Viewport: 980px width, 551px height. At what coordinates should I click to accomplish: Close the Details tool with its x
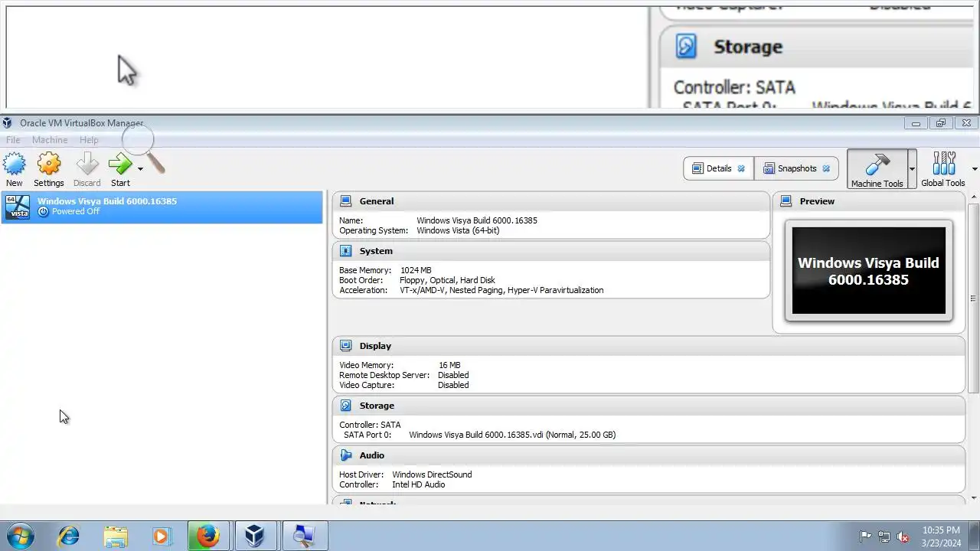(x=741, y=168)
